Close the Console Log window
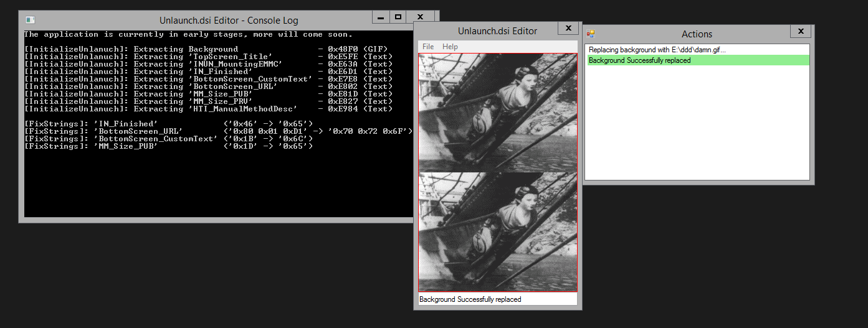The height and width of the screenshot is (328, 868). [x=421, y=17]
